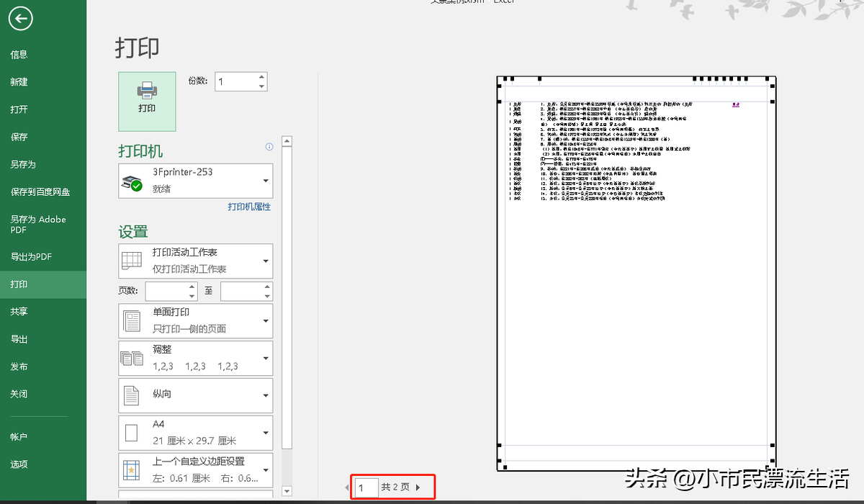Click the current page number box
Viewport: 864px width, 504px height.
[366, 487]
